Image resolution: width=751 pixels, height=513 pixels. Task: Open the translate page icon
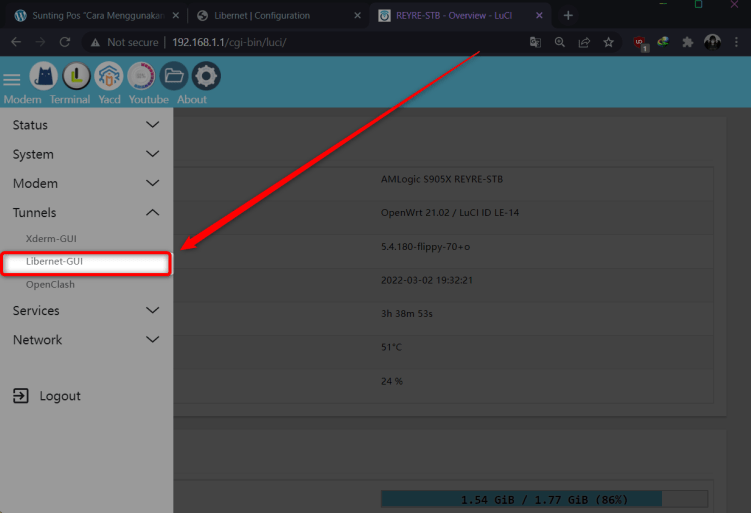[535, 42]
